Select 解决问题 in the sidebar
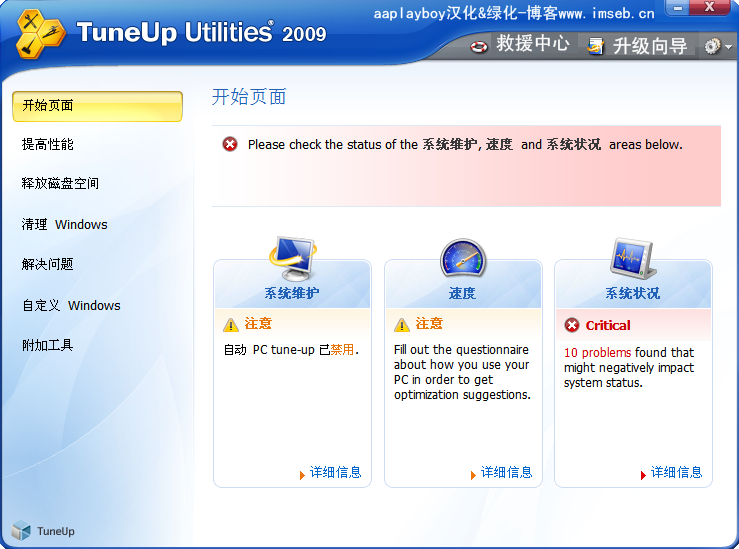739x549 pixels. 48,265
